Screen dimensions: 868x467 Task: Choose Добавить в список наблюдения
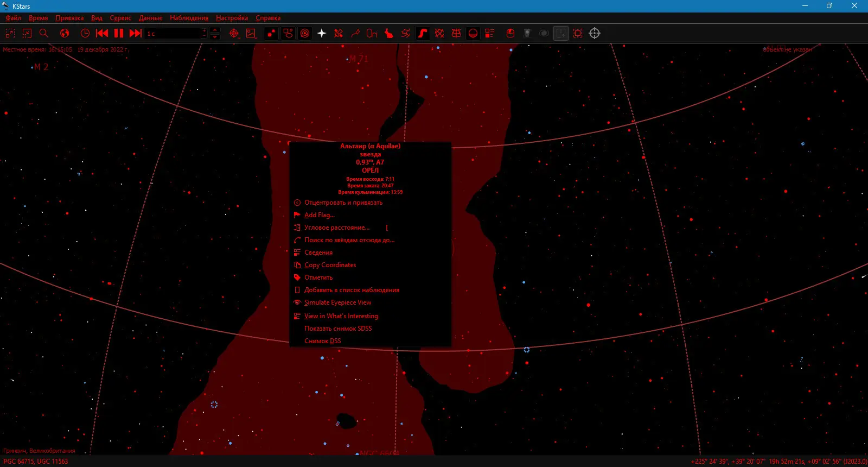(370, 290)
